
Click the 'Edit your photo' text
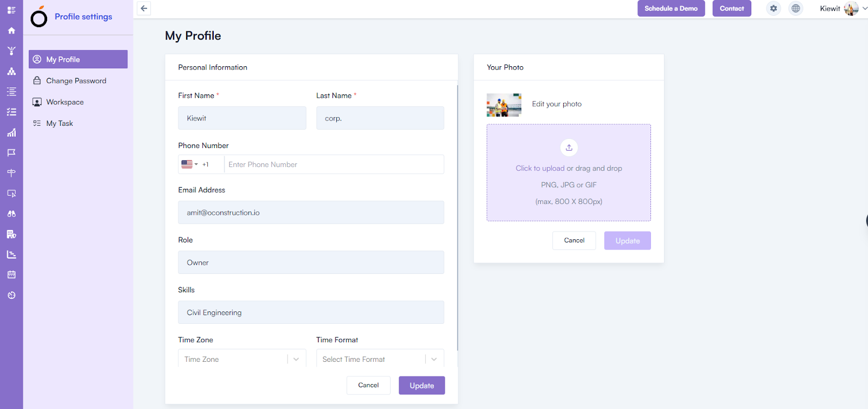(557, 104)
